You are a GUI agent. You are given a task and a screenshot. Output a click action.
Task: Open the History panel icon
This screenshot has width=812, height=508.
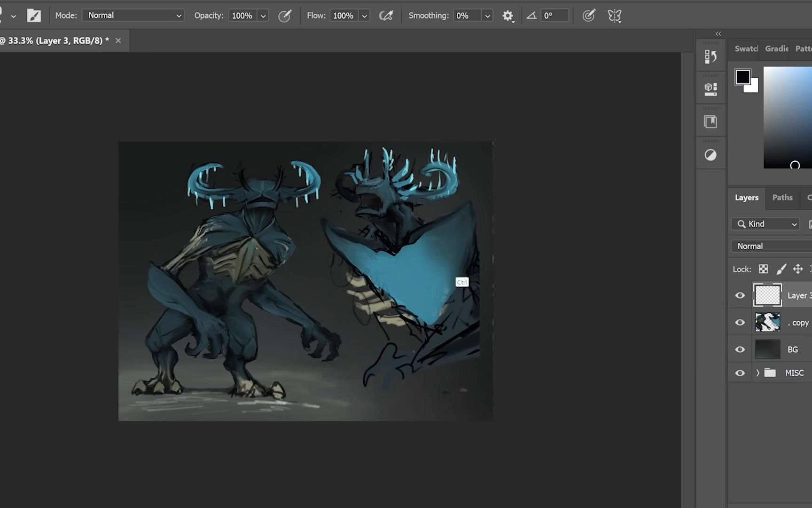[710, 57]
